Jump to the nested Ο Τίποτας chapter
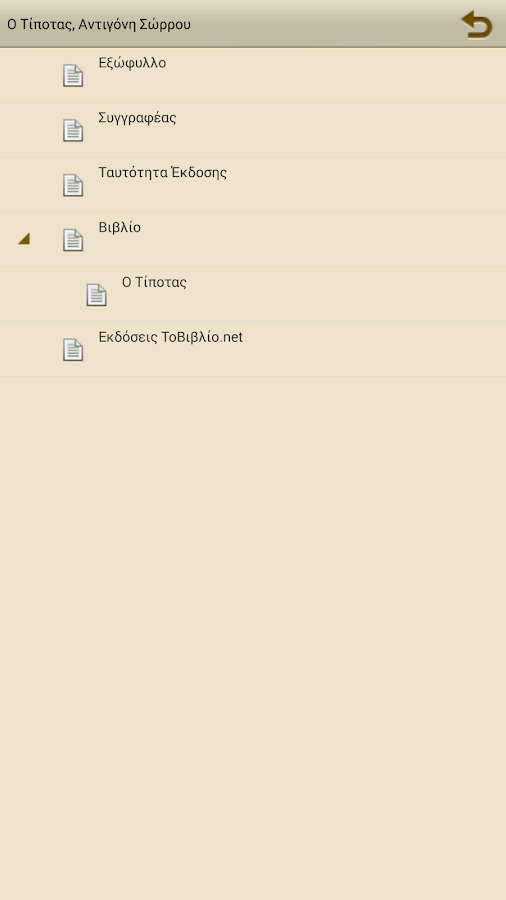This screenshot has width=506, height=900. click(154, 282)
